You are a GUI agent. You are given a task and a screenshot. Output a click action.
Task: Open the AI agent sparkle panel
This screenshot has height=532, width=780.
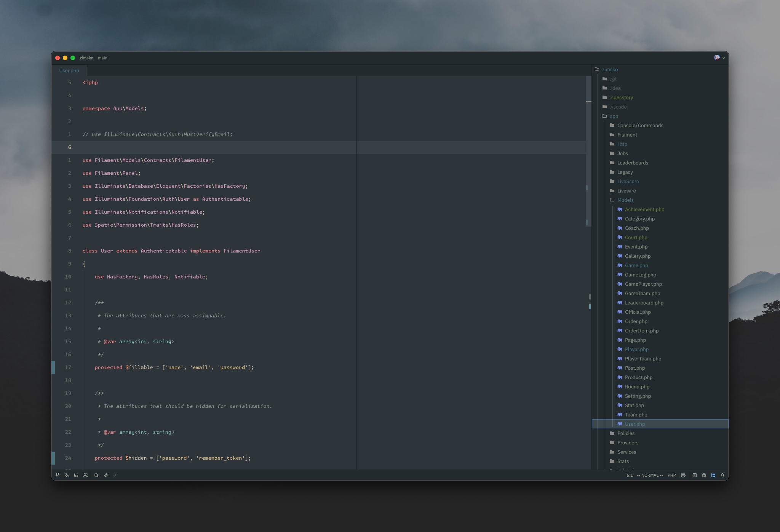67,475
